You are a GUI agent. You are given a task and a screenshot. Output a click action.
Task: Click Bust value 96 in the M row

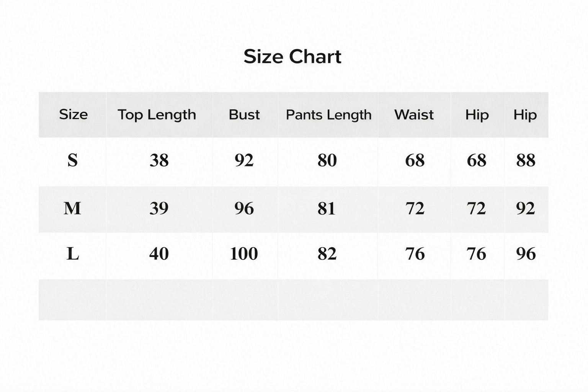point(244,208)
